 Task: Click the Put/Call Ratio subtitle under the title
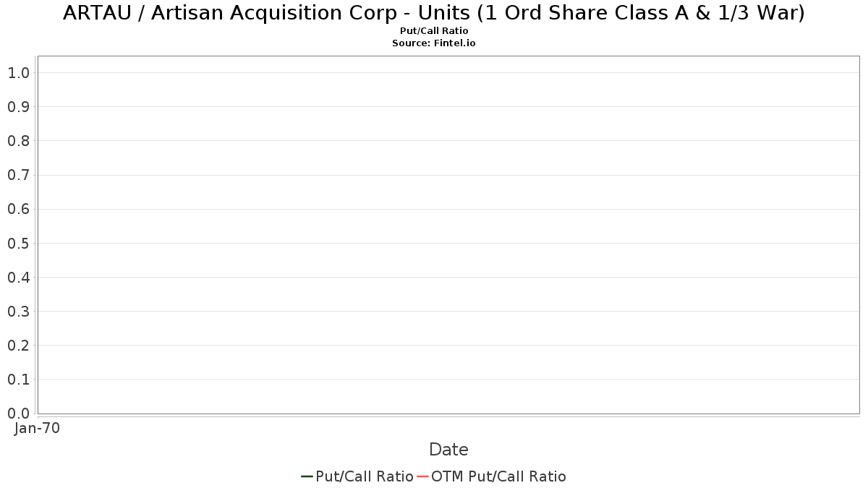tap(434, 31)
